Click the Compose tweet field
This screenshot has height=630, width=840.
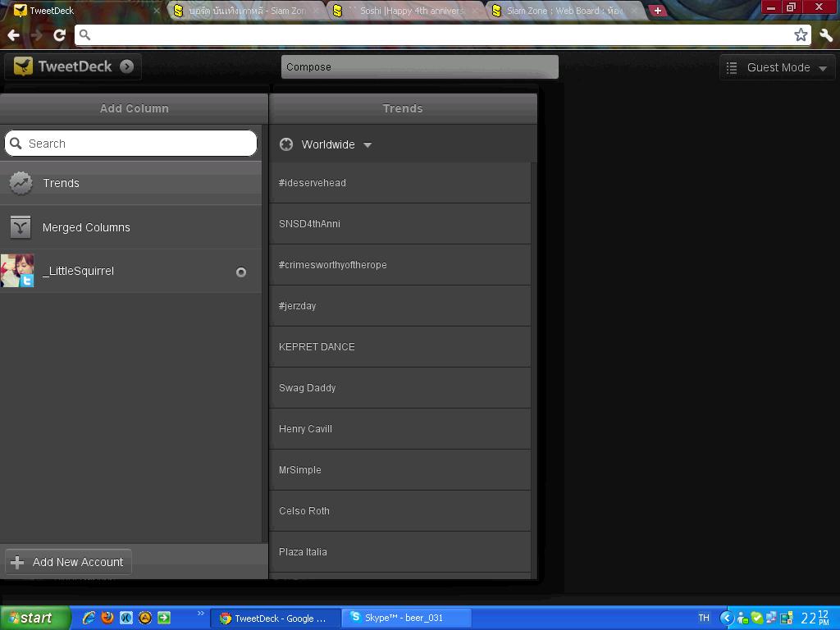(x=419, y=67)
